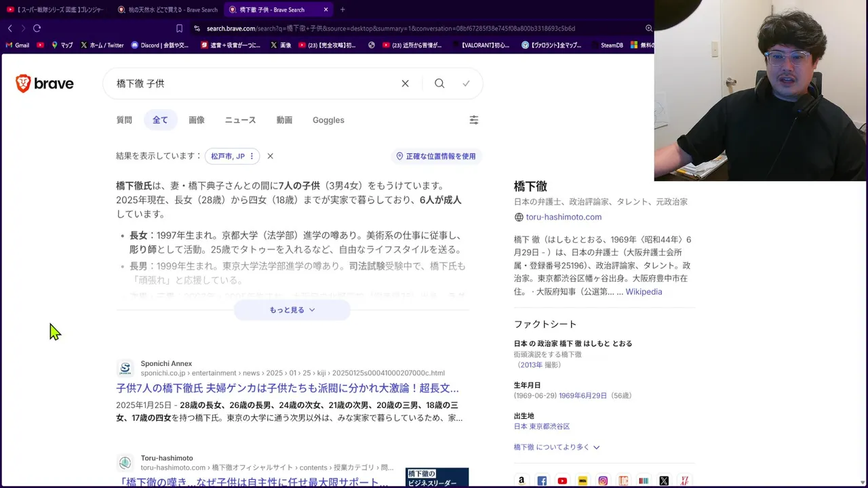
Task: Open ヴァロラント全マップ bookmark
Action: tap(551, 45)
